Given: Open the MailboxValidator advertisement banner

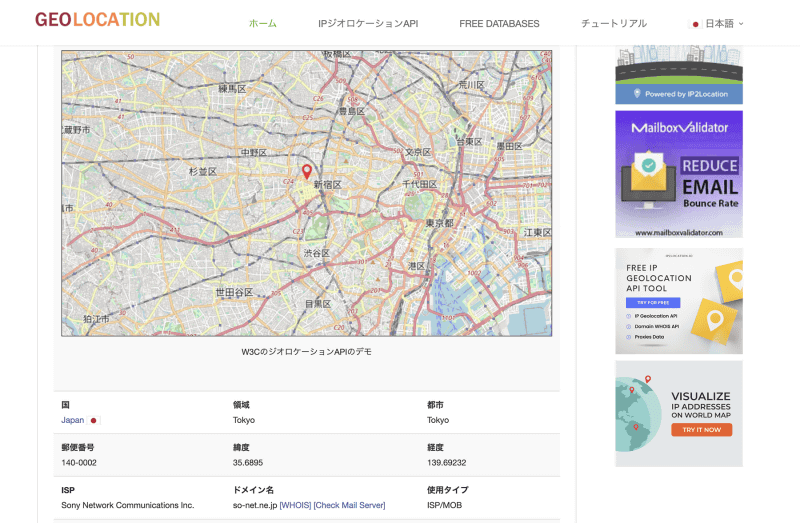Looking at the screenshot, I should tap(679, 175).
